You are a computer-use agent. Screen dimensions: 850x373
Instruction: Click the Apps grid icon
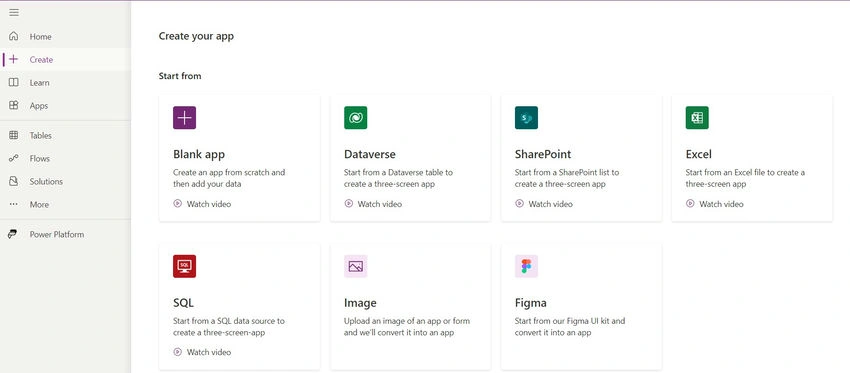(x=14, y=105)
